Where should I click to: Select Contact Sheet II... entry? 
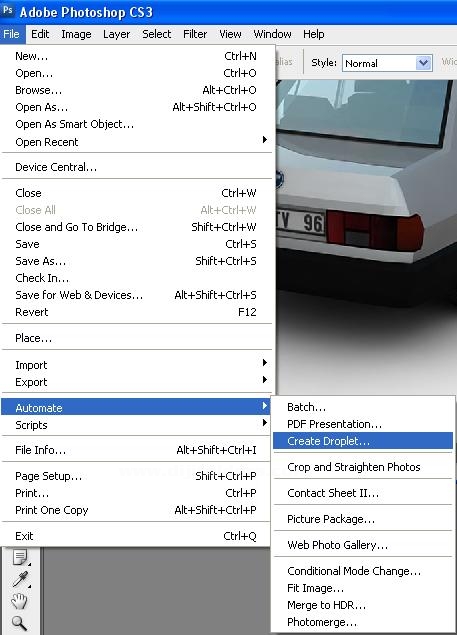[x=363, y=493]
